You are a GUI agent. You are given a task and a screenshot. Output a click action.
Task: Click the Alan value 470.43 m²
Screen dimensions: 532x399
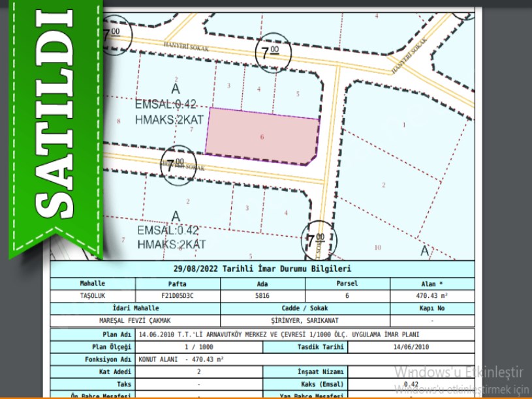432,295
